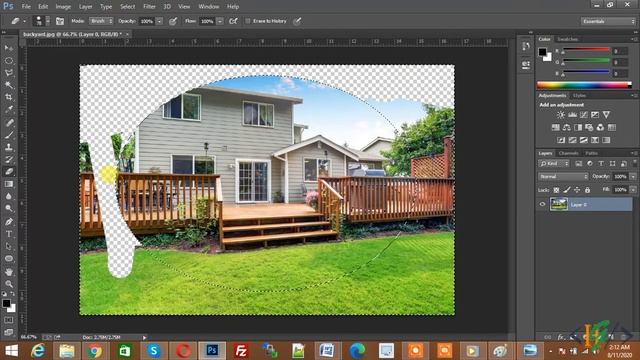Open Google Chrome from the taskbar
The width and height of the screenshot is (640, 360).
(95, 351)
